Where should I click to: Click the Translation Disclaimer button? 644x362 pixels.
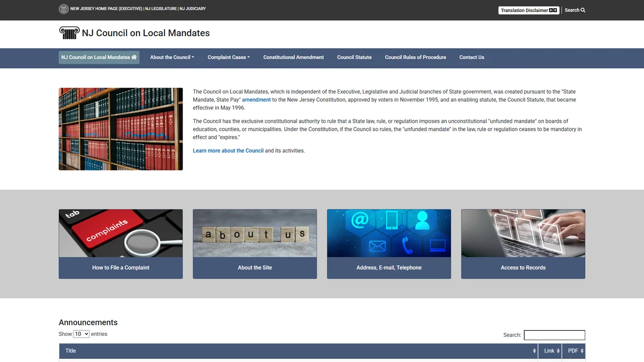(529, 10)
